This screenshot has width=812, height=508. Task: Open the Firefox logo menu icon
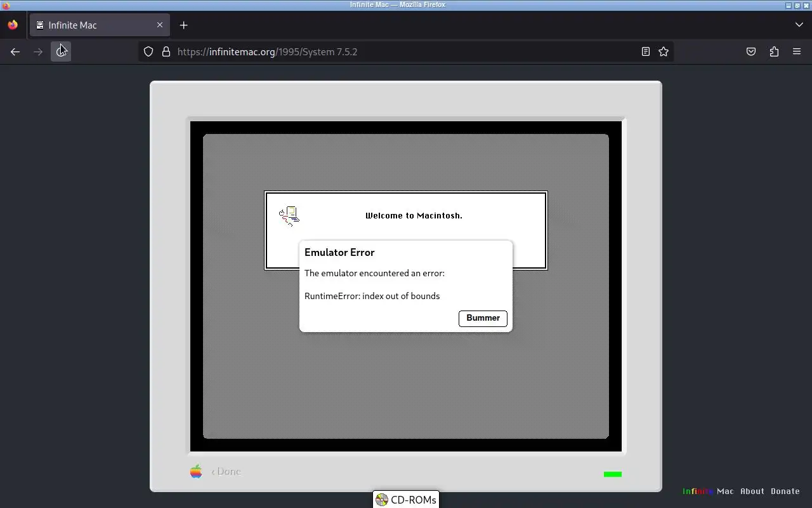[13, 25]
